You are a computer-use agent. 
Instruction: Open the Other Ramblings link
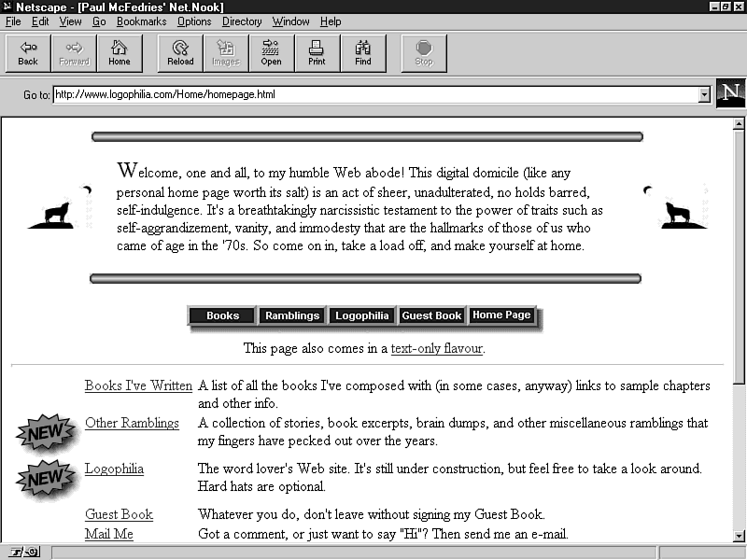(x=132, y=423)
